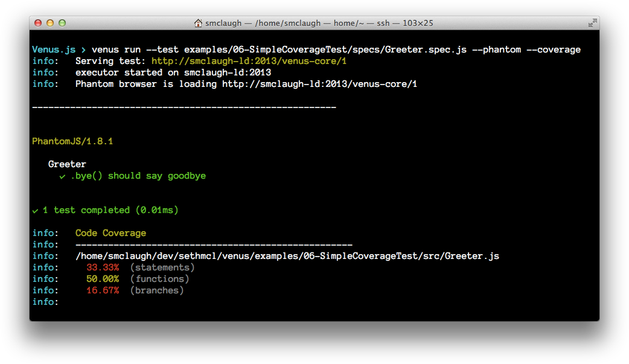This screenshot has height=364, width=629.
Task: Click the 'PhantomJS/1.8.1' heading
Action: coord(72,142)
